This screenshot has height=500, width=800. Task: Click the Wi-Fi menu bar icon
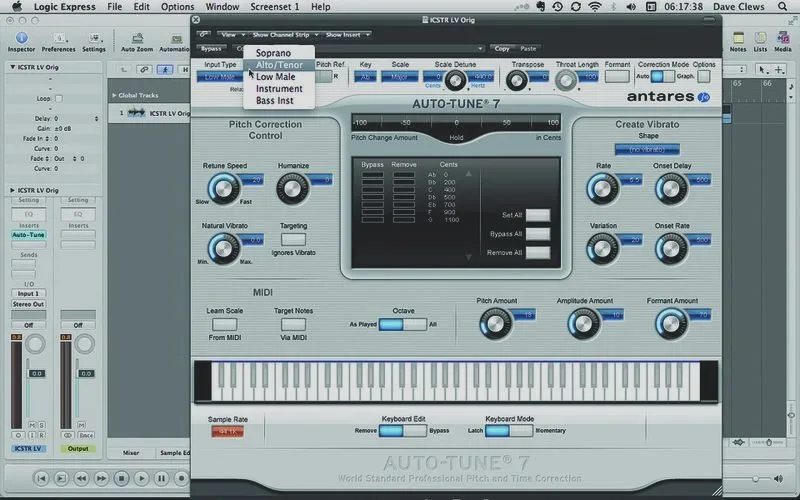pyautogui.click(x=594, y=7)
